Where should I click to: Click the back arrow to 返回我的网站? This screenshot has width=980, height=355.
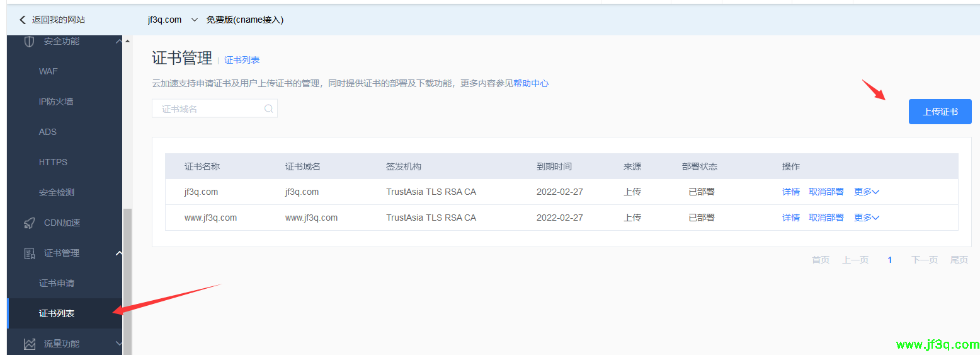23,20
